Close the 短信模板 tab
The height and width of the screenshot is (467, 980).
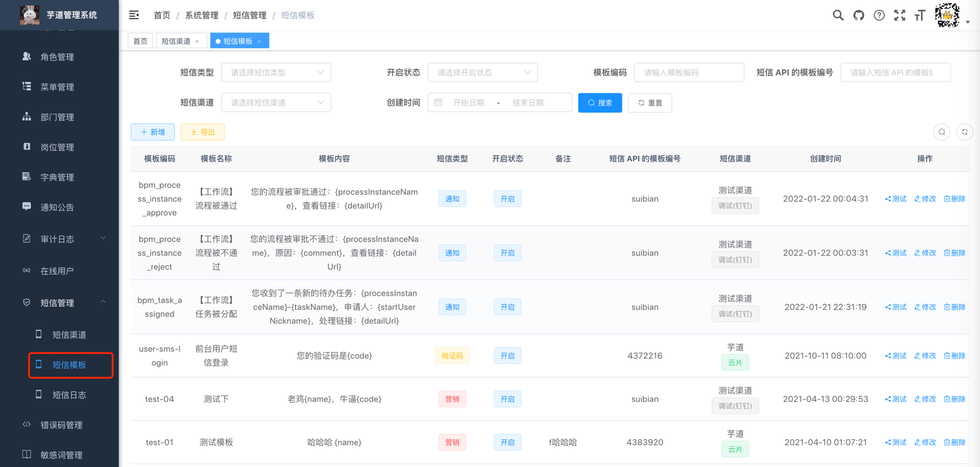259,42
